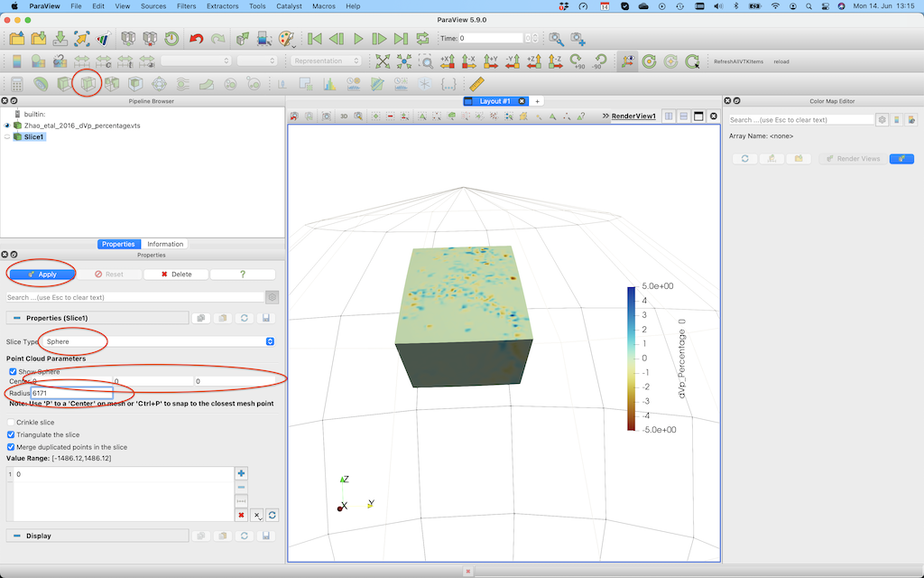Uncheck the Show Sphere checkbox
This screenshot has width=924, height=578.
click(x=13, y=371)
